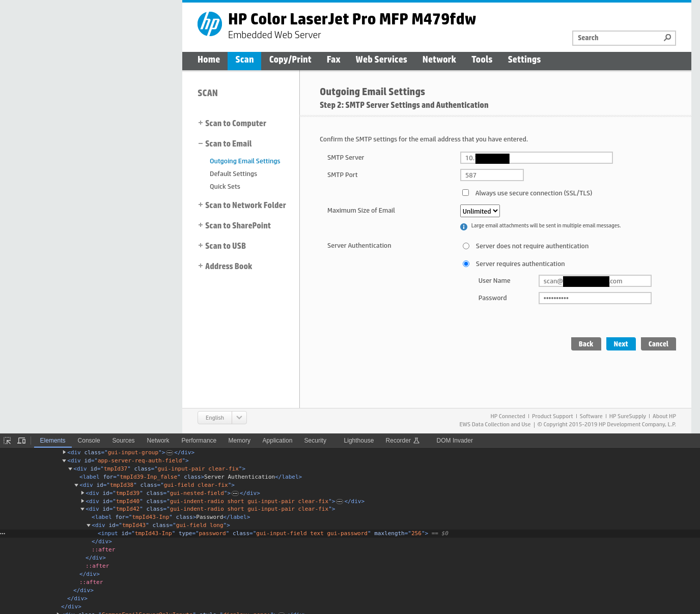Viewport: 700px width, 614px height.
Task: Select Server does not require authentication
Action: tap(466, 246)
